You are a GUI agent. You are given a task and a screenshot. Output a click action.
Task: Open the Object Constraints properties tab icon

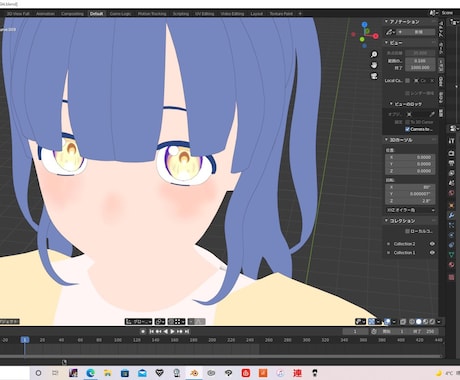coord(451,245)
